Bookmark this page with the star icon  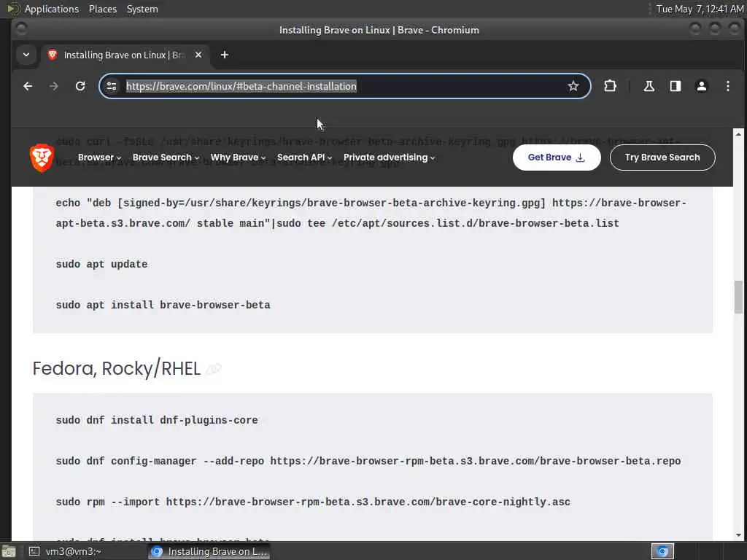pyautogui.click(x=573, y=86)
